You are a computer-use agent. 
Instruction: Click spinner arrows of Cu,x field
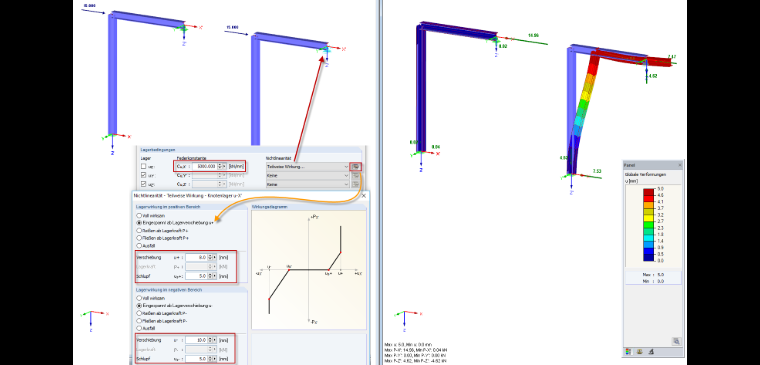[x=220, y=166]
